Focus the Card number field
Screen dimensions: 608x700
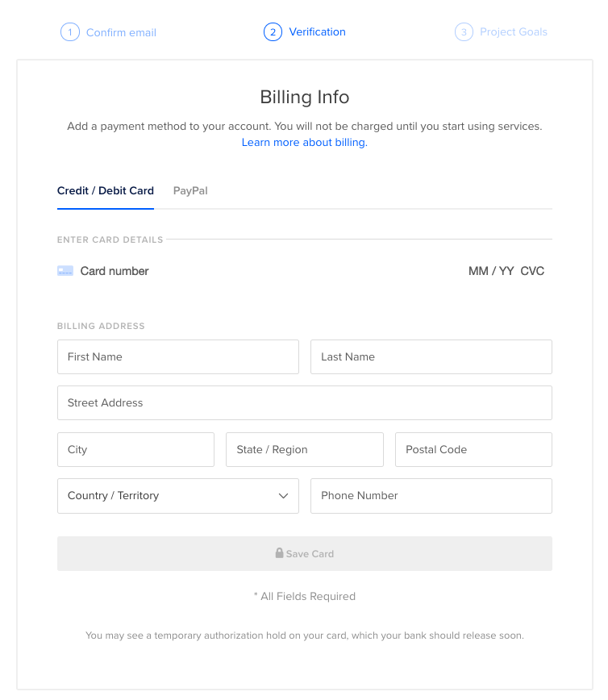(x=242, y=271)
